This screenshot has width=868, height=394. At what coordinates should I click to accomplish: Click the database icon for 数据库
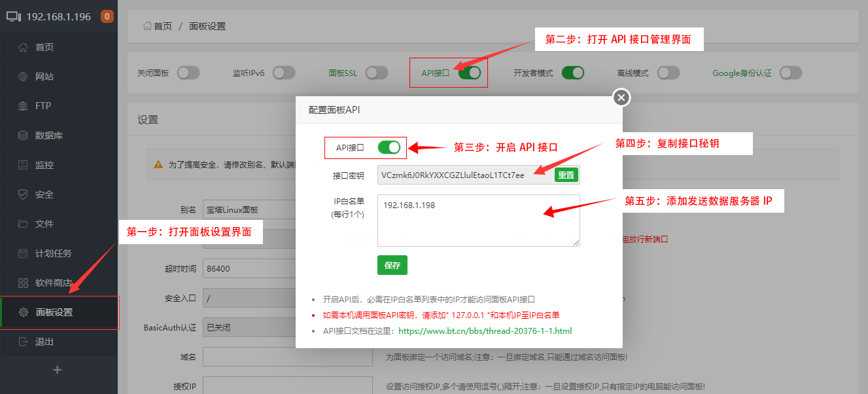click(x=23, y=135)
